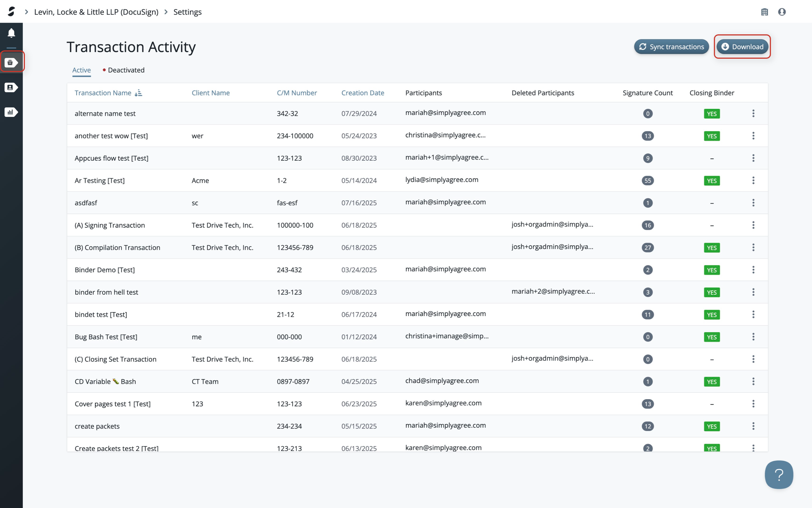Open options menu for CD Variable Bash

[753, 381]
